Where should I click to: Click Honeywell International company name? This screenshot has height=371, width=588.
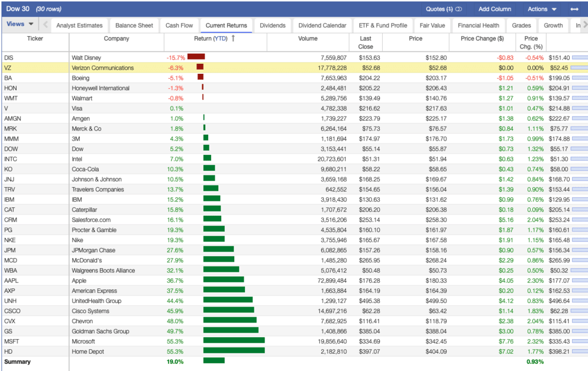(x=101, y=88)
